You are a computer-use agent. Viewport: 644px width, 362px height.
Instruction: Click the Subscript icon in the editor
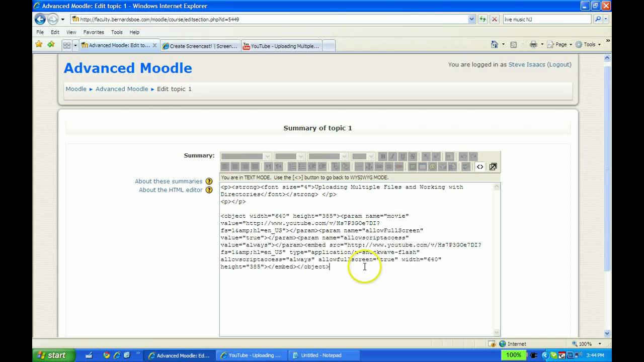(425, 156)
